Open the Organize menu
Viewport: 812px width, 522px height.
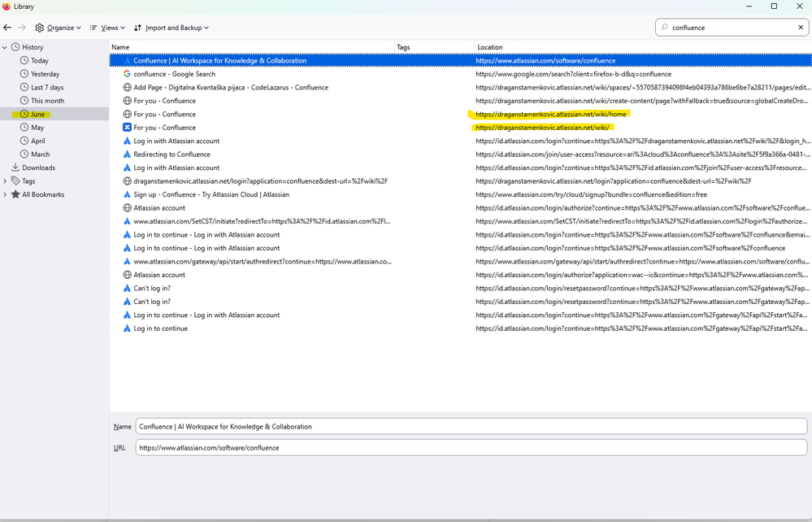(x=58, y=28)
